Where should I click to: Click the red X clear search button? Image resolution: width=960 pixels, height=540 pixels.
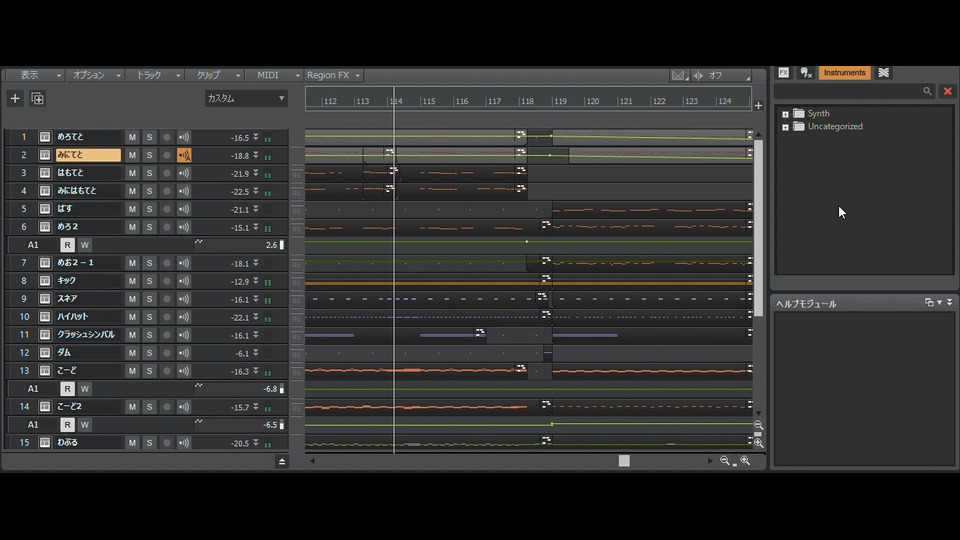947,91
